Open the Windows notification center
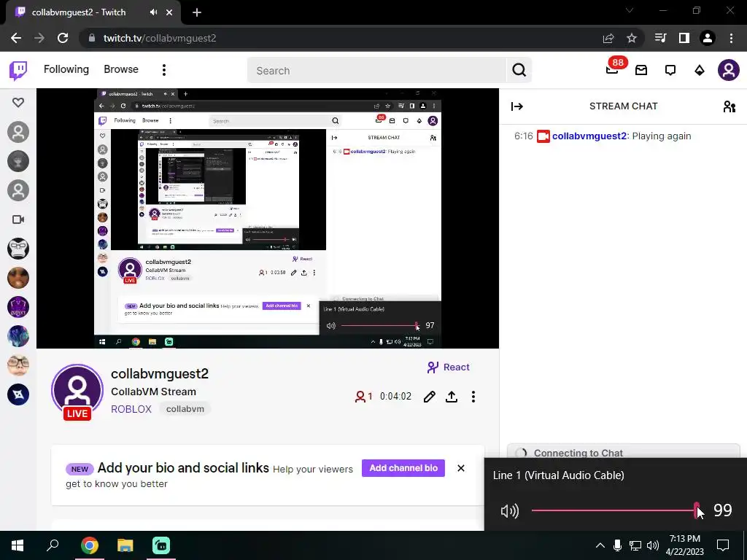Viewport: 747px width, 560px height. [723, 545]
